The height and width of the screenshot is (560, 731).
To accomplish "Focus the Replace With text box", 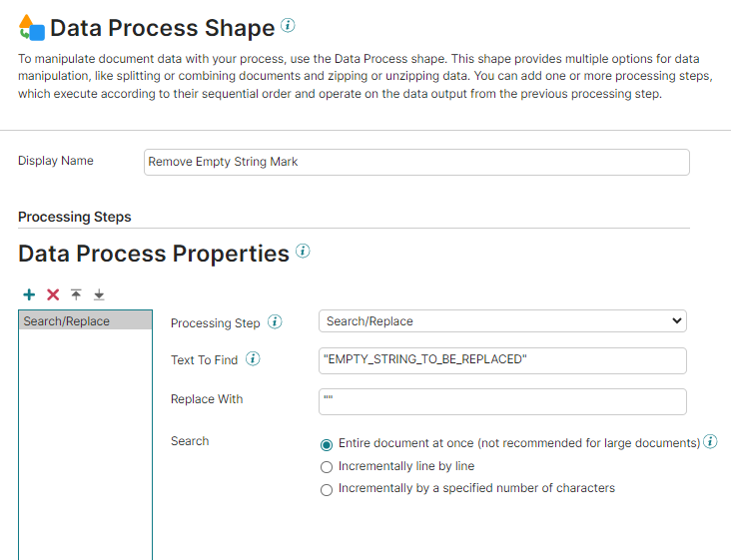I will pos(502,400).
